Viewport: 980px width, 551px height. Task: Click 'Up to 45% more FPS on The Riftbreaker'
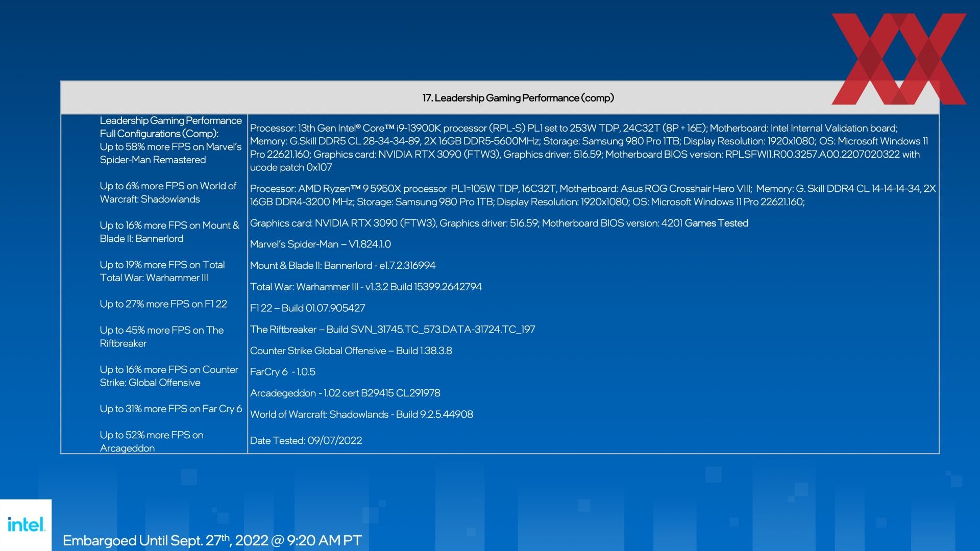162,337
